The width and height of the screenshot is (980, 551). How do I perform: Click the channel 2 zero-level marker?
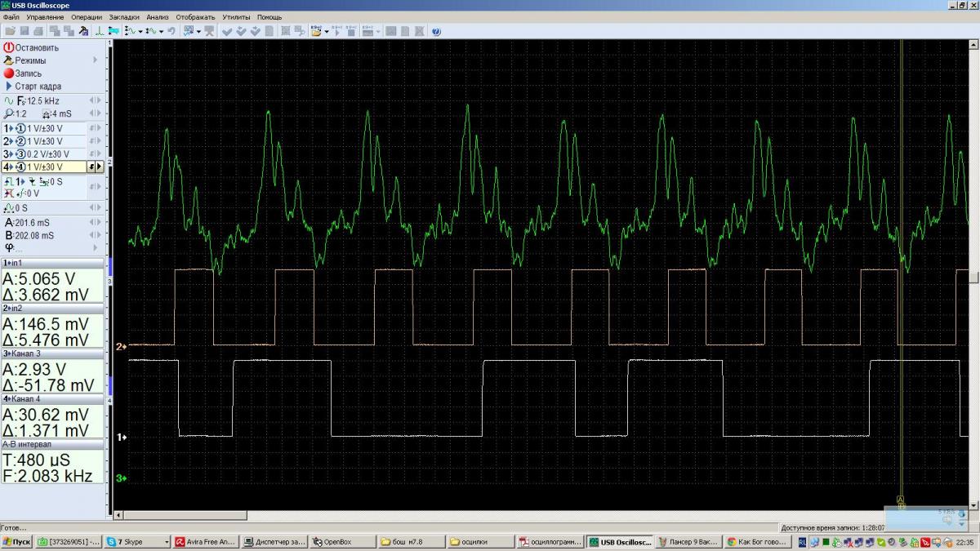coord(120,347)
